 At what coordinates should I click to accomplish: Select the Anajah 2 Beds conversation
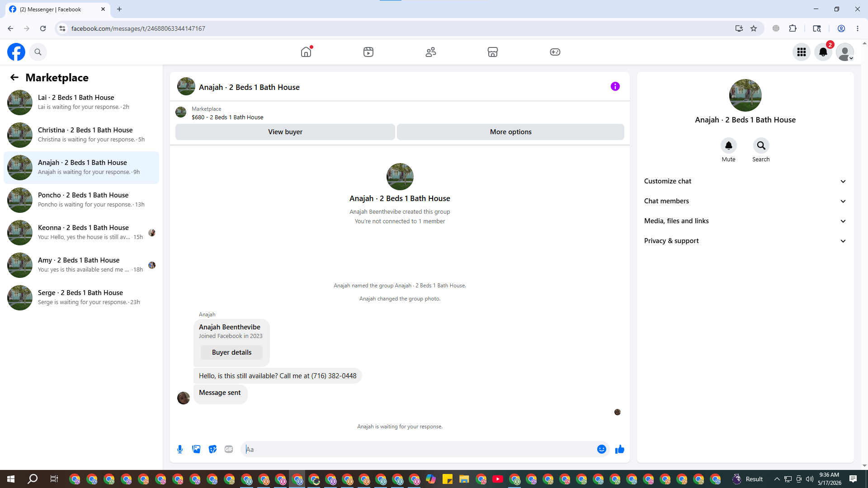(x=81, y=168)
